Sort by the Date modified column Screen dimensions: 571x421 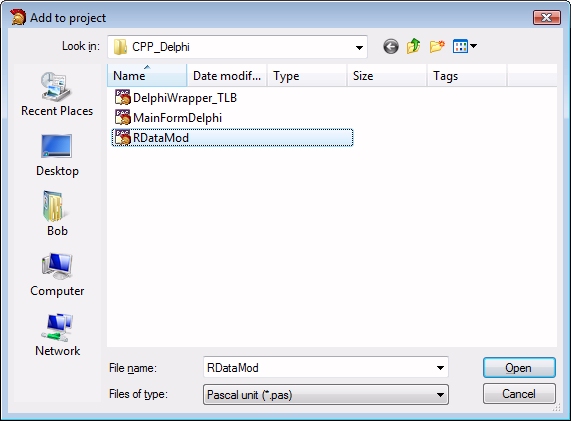point(227,75)
